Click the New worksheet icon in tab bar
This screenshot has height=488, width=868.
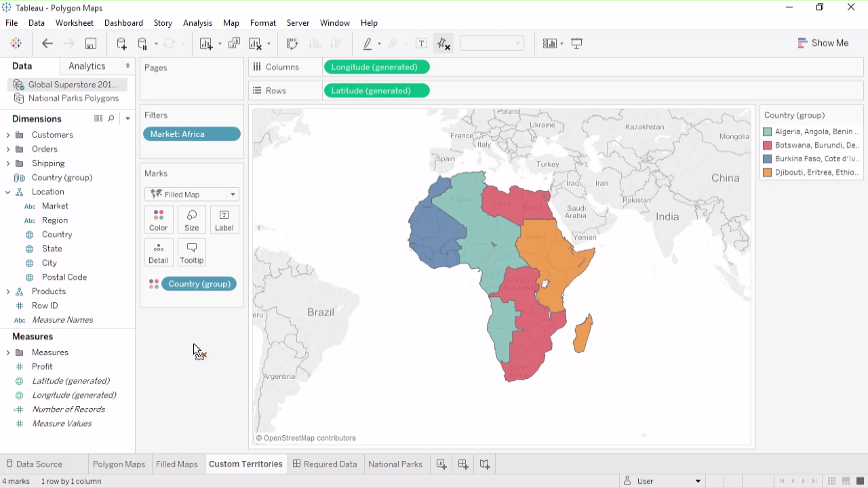point(441,464)
